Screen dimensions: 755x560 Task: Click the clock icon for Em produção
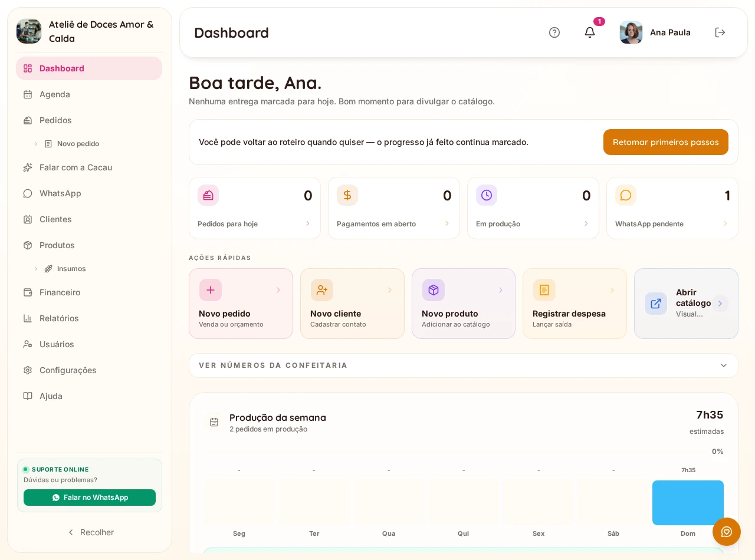(x=487, y=195)
